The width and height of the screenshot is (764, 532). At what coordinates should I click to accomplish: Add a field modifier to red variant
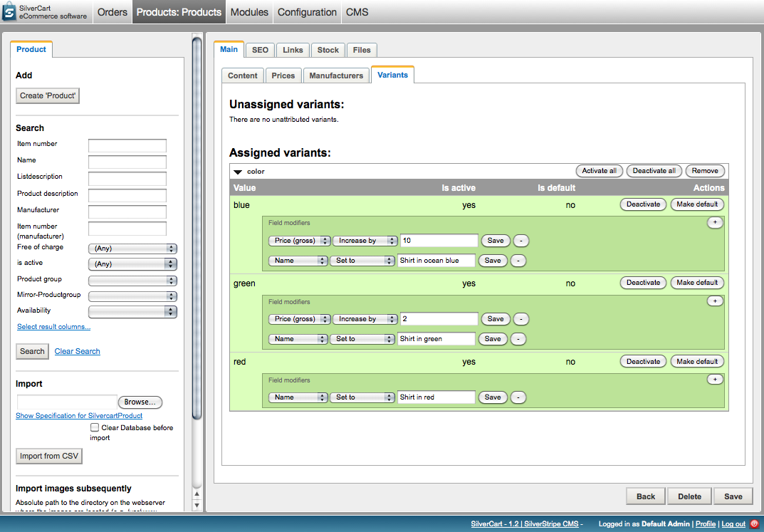point(714,380)
